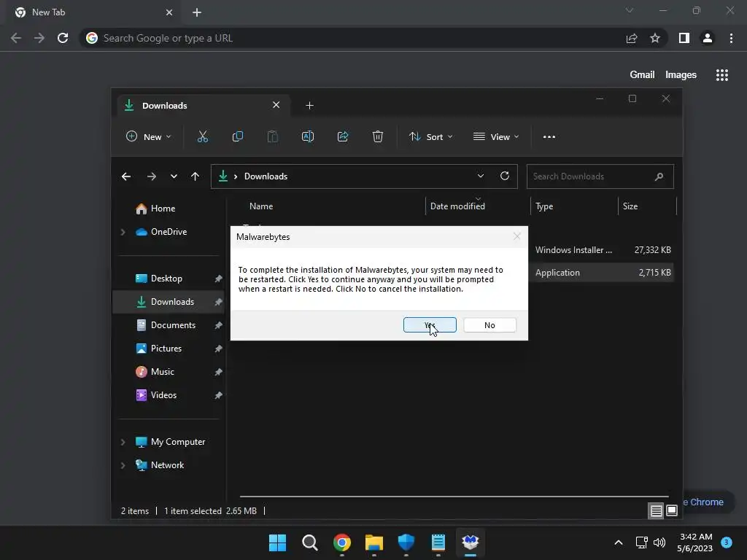Screen dimensions: 747x560
Task: Click the Paste clipboard icon in Explorer toolbar
Action: (x=273, y=136)
